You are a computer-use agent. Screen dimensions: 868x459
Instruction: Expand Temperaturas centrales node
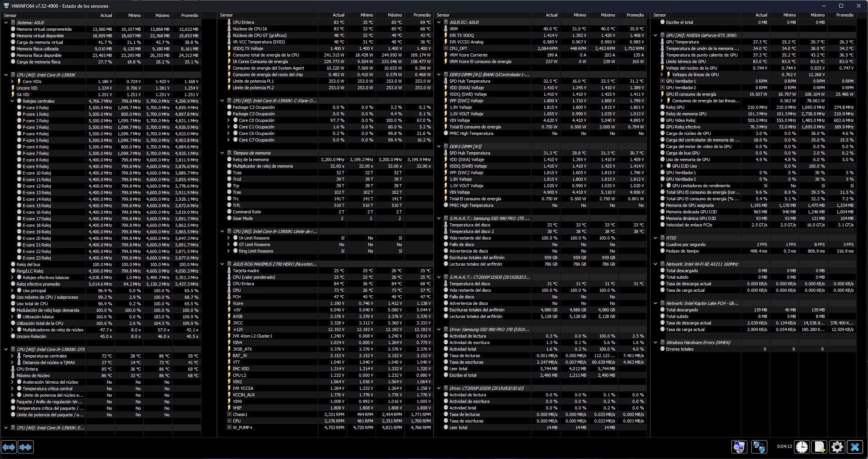click(x=12, y=356)
